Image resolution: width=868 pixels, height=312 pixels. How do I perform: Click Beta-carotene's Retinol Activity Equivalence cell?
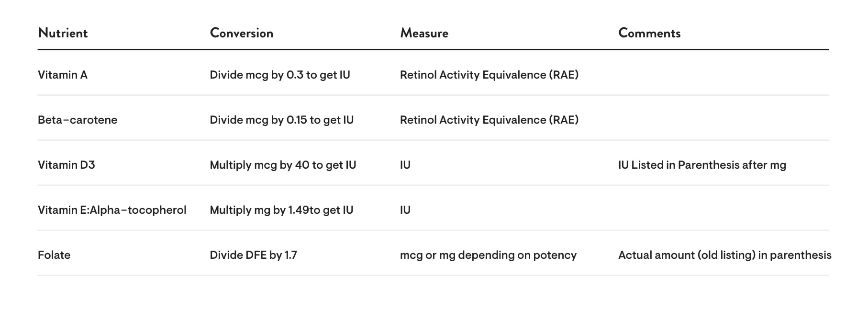coord(489,120)
